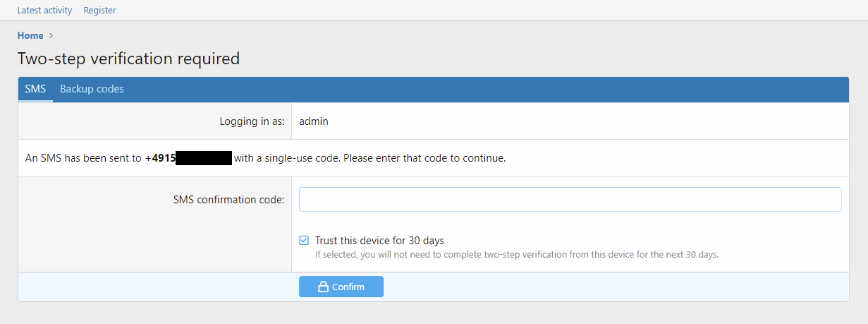Image resolution: width=868 pixels, height=324 pixels.
Task: Uncheck the Trust this device checkbox
Action: coord(304,240)
